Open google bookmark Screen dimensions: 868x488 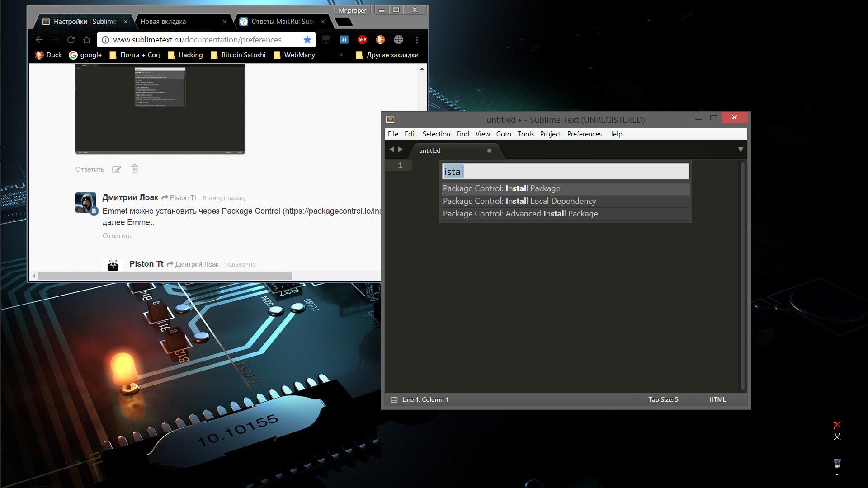coord(85,55)
